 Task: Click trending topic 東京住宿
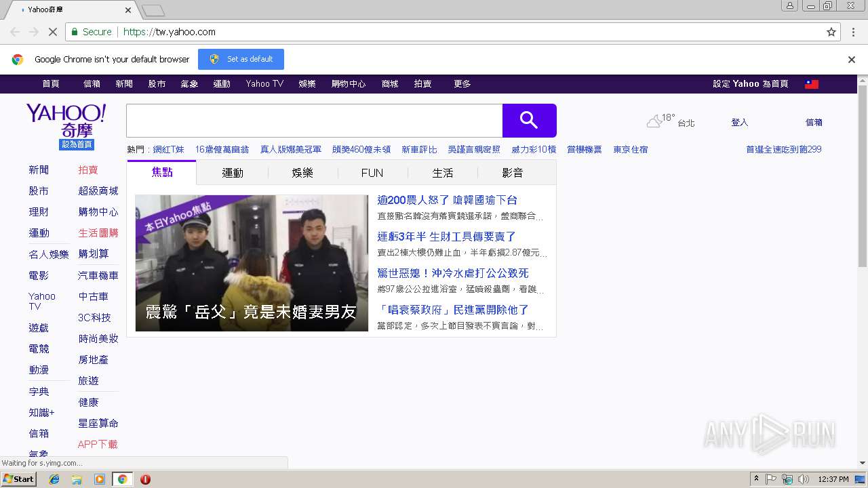pyautogui.click(x=631, y=150)
